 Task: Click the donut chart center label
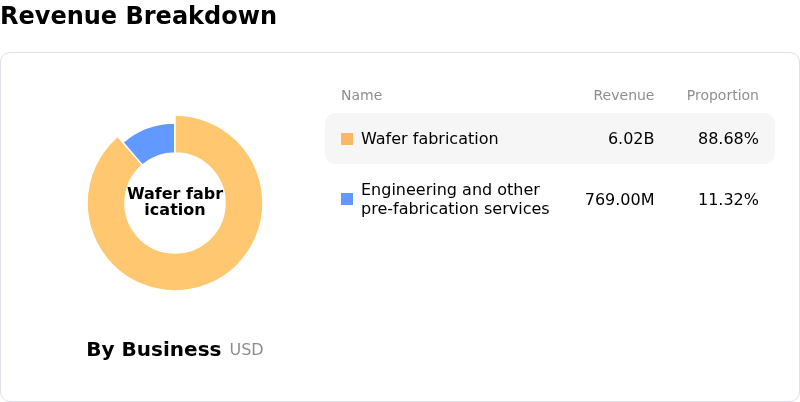pyautogui.click(x=175, y=201)
